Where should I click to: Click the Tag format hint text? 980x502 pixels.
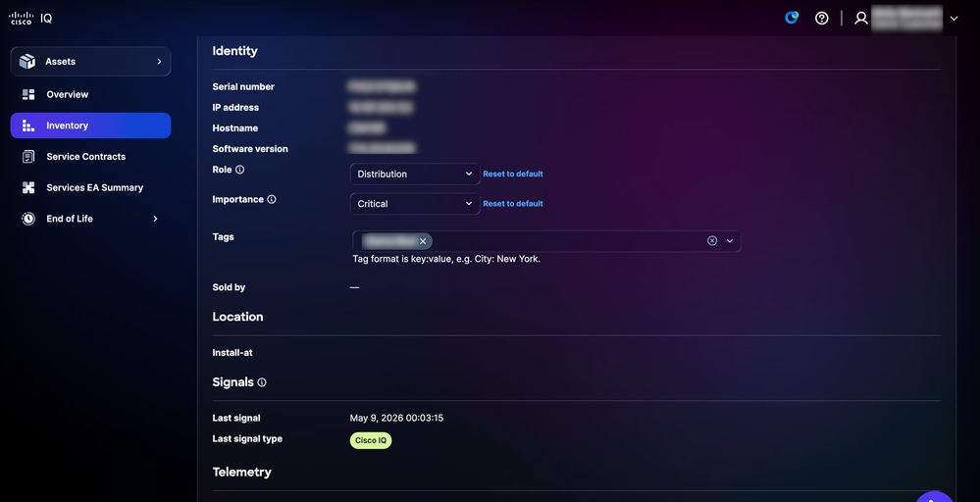(x=446, y=259)
